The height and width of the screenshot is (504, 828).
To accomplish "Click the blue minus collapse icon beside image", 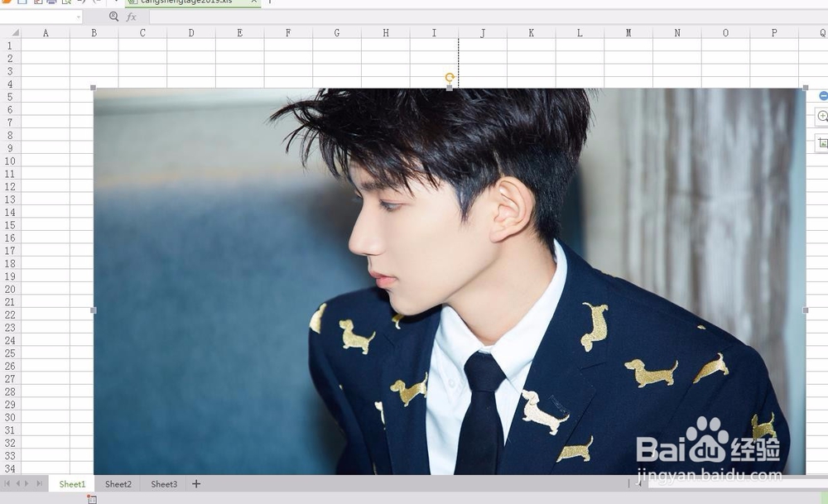I will pyautogui.click(x=823, y=95).
